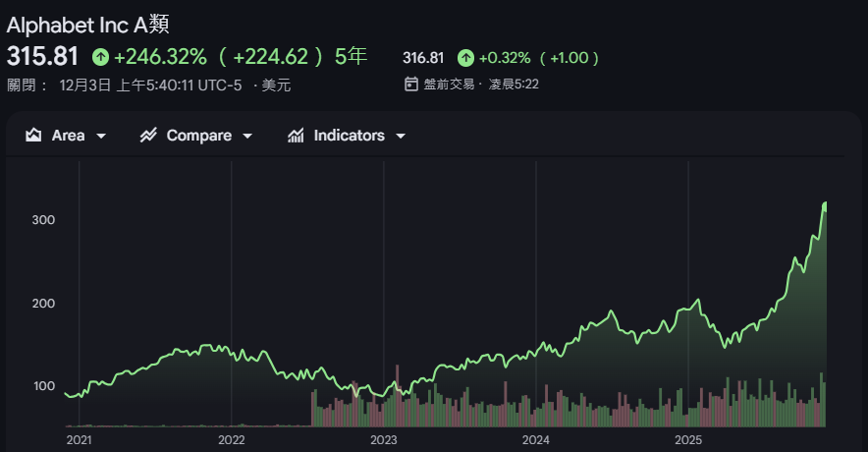Click the 美元 currency label
Viewport: 868px width, 452px height.
(276, 85)
